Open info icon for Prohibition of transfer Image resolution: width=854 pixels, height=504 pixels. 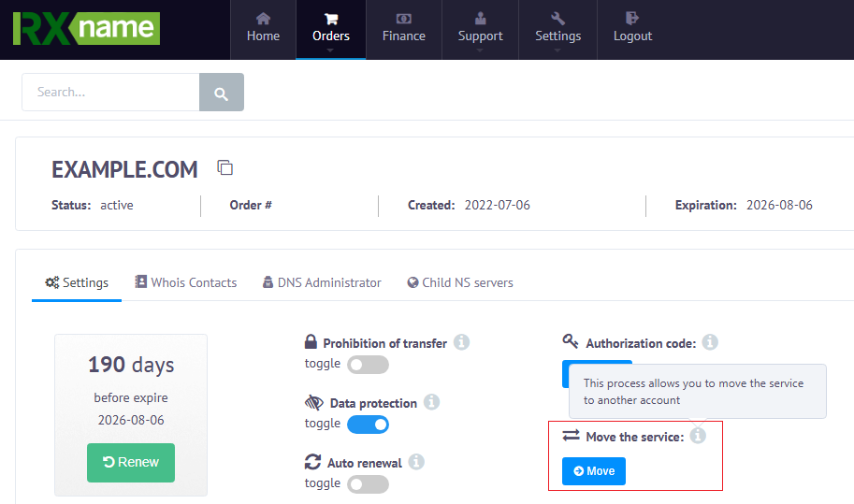point(461,343)
